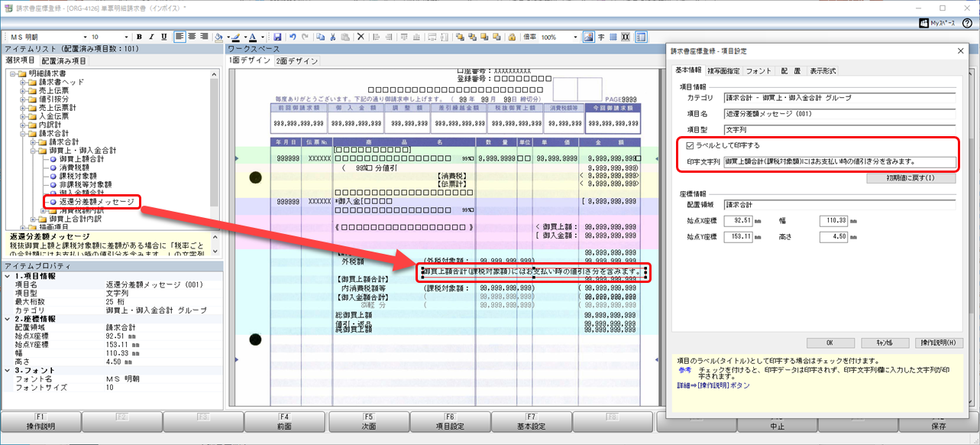The height and width of the screenshot is (445, 980).
Task: Switch to 選択項目 tab
Action: tap(20, 60)
